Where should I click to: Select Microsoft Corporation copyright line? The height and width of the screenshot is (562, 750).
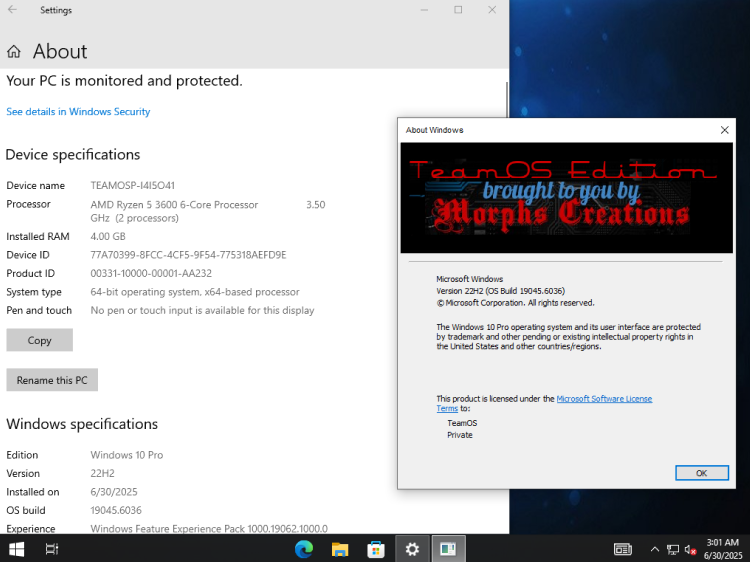coord(515,303)
